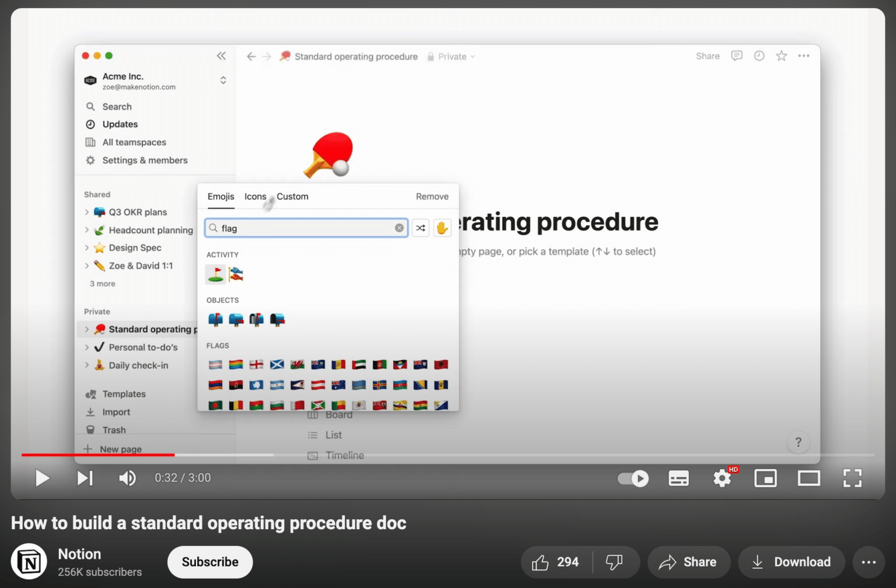
Task: Switch to the Icons tab in emoji picker
Action: click(x=255, y=197)
